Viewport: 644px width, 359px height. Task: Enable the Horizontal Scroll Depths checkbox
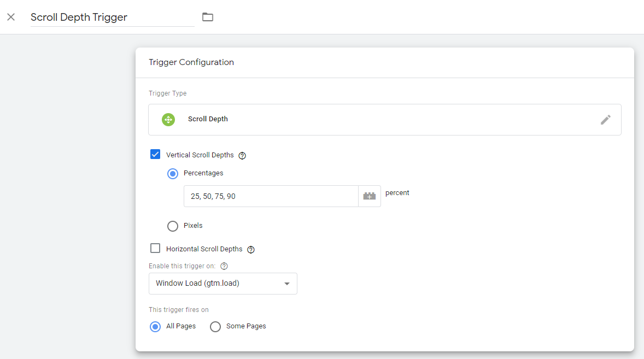tap(155, 249)
